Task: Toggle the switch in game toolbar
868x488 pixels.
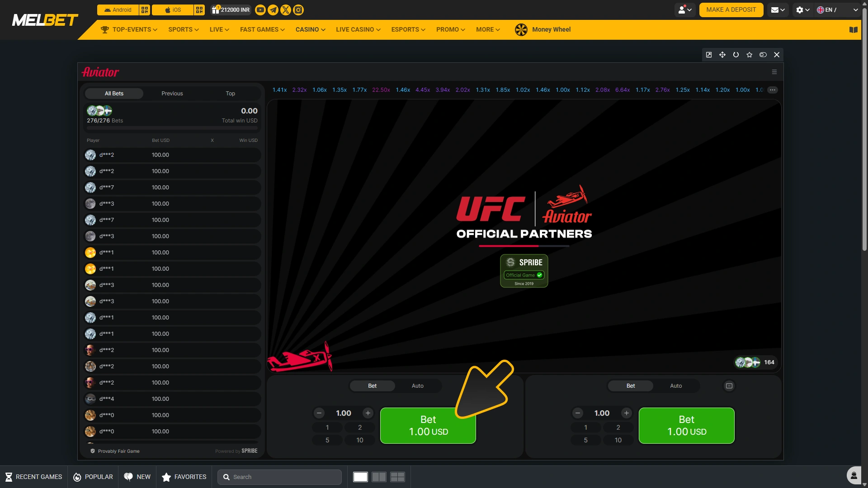Action: [763, 55]
